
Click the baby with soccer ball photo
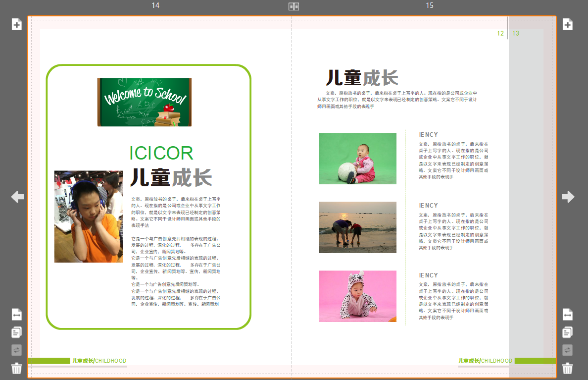click(x=357, y=159)
